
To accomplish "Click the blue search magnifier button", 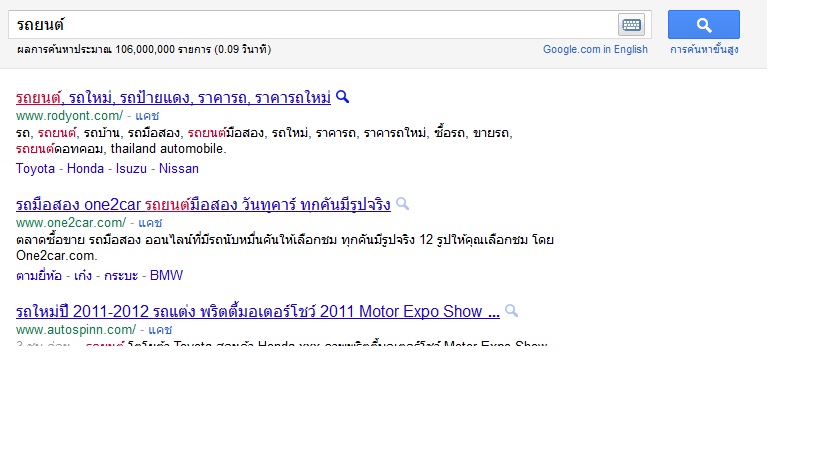I will point(704,25).
